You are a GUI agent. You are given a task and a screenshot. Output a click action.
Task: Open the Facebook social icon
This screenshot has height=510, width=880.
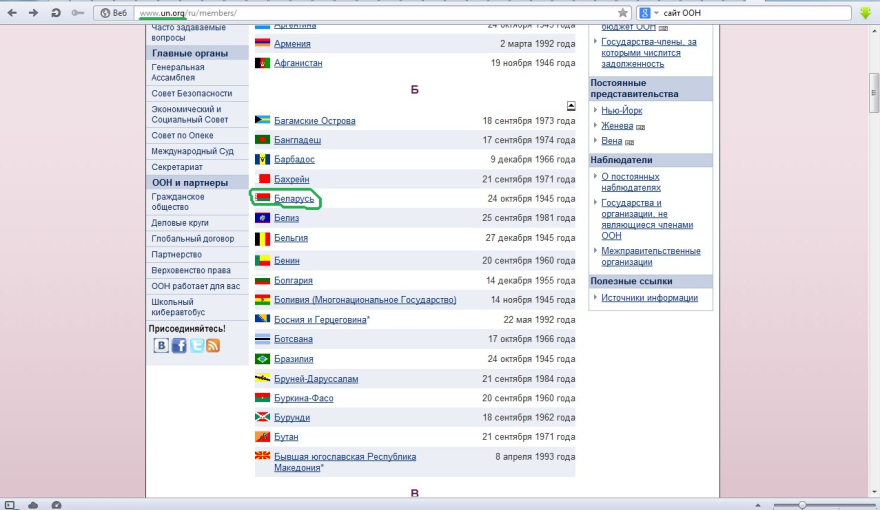pos(179,346)
